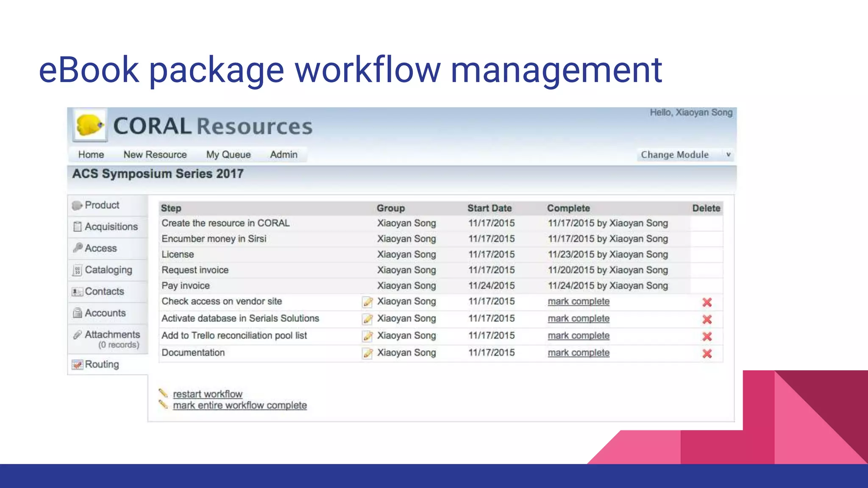Click the restart workflow link

click(208, 394)
